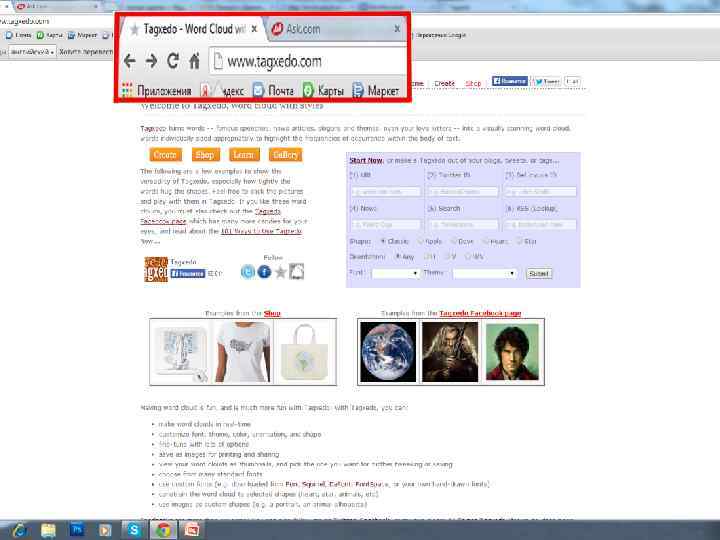Click the orange Learn button
Image resolution: width=720 pixels, height=540 pixels.
(x=244, y=155)
